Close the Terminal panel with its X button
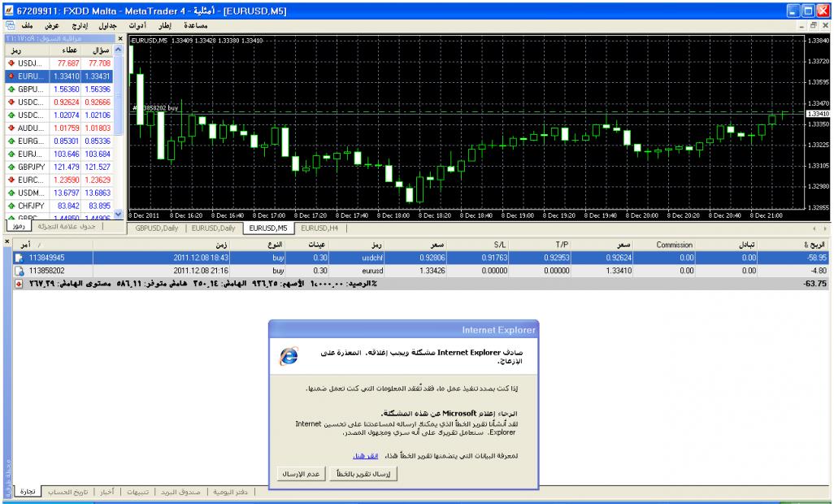The width and height of the screenshot is (834, 504). pyautogui.click(x=7, y=242)
